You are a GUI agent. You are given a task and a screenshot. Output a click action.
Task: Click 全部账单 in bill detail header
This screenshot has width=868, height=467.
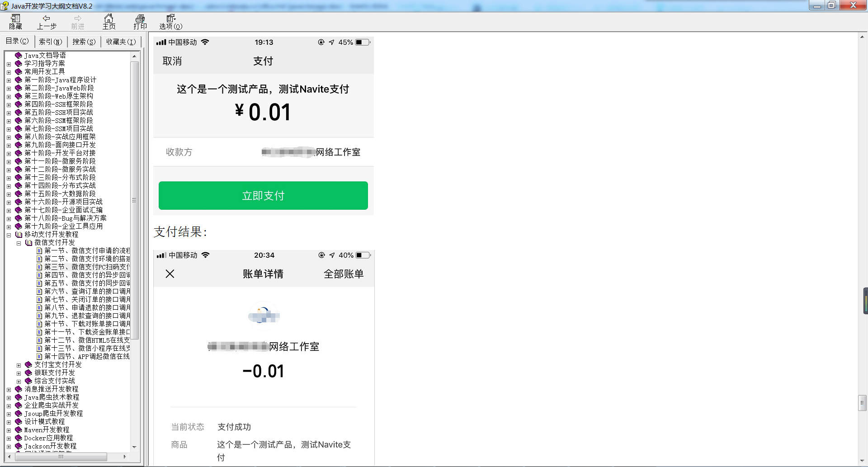(x=344, y=274)
